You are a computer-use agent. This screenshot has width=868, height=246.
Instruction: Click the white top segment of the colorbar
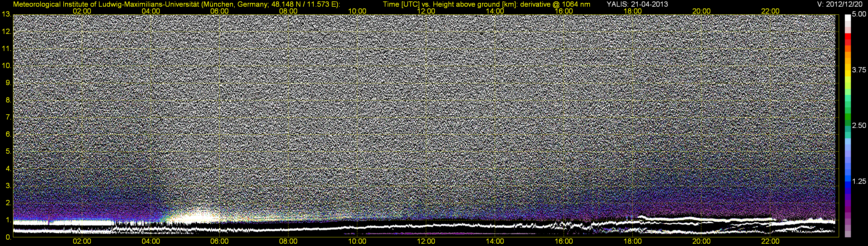coord(848,18)
